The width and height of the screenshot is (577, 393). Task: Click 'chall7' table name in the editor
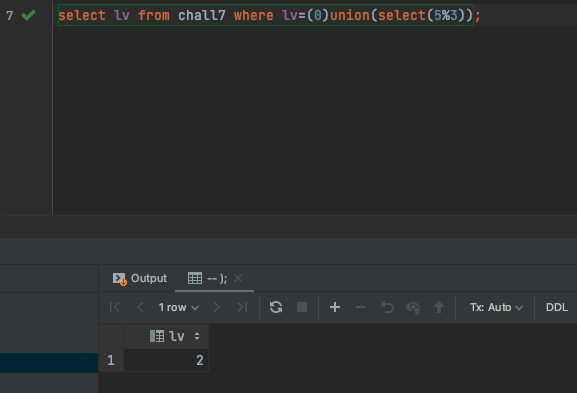(202, 15)
